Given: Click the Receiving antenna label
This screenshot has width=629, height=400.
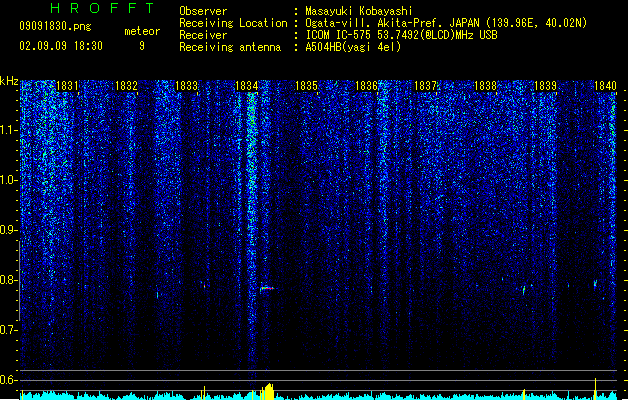Looking at the screenshot, I should 230,47.
